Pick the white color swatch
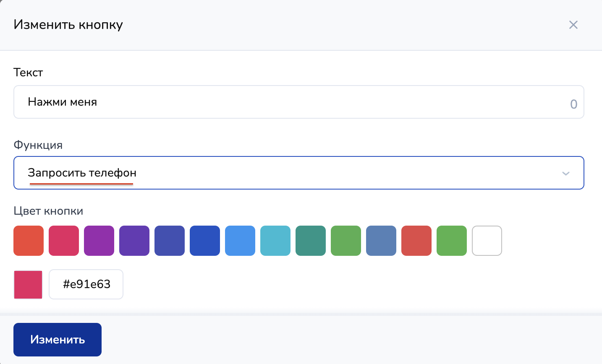This screenshot has width=602, height=364. 487,241
